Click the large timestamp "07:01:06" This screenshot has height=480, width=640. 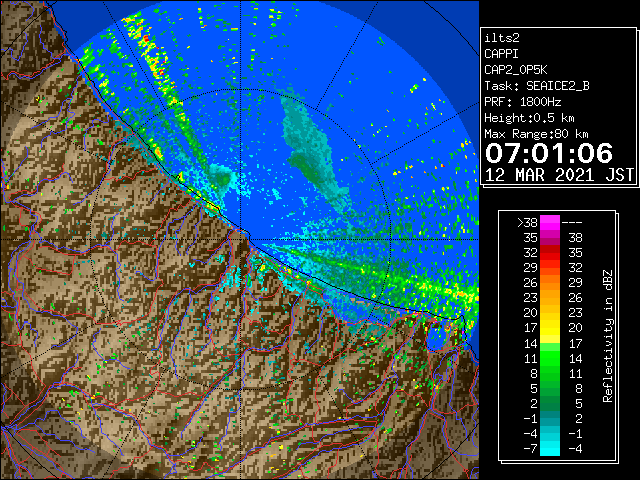[x=549, y=153]
